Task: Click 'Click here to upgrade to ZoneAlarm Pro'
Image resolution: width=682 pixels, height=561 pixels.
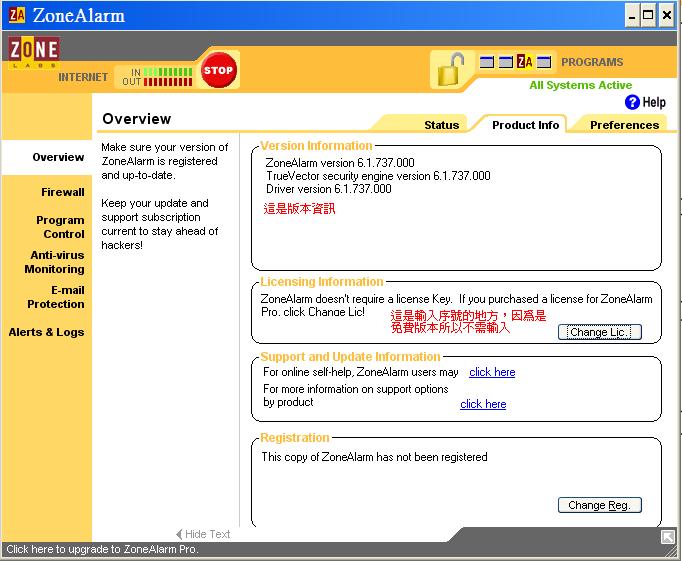Action: click(x=102, y=549)
